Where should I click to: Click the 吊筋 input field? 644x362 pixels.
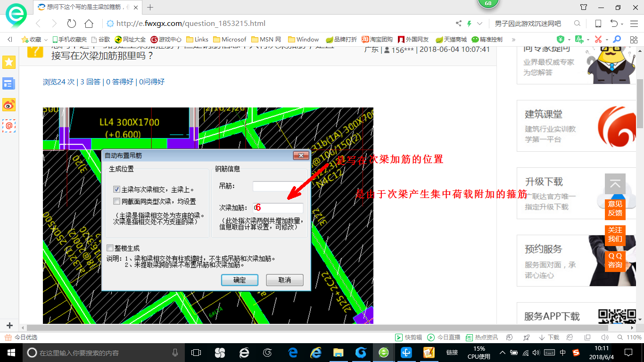[x=278, y=186]
